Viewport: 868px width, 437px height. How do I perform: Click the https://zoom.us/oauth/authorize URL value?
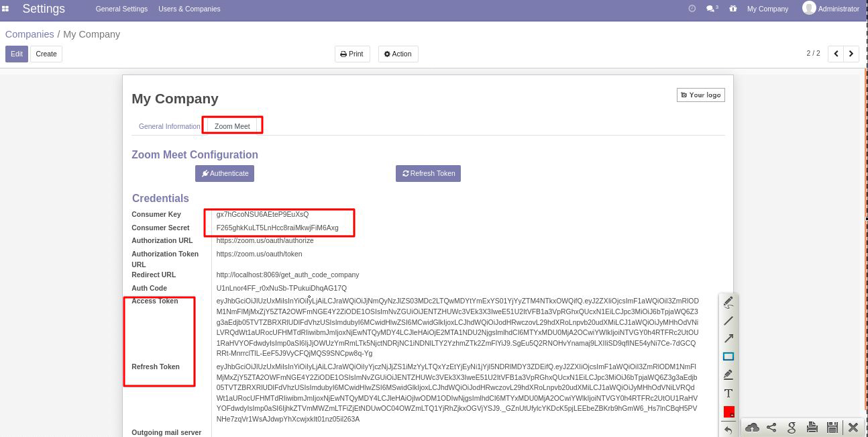pyautogui.click(x=265, y=240)
